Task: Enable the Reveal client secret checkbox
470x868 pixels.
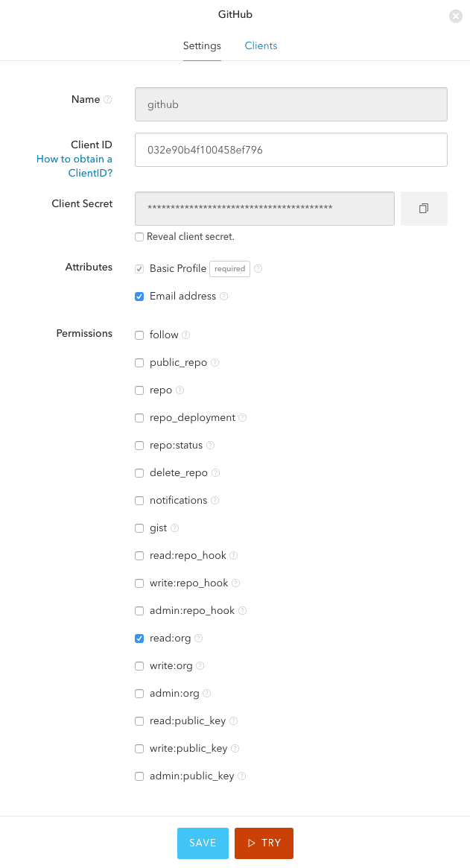Action: pyautogui.click(x=139, y=236)
